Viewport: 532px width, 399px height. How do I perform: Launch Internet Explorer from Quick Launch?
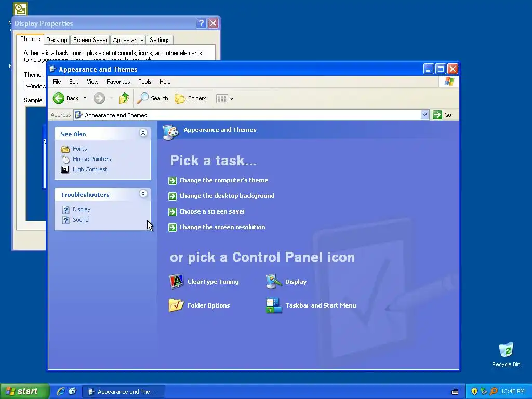pyautogui.click(x=61, y=392)
